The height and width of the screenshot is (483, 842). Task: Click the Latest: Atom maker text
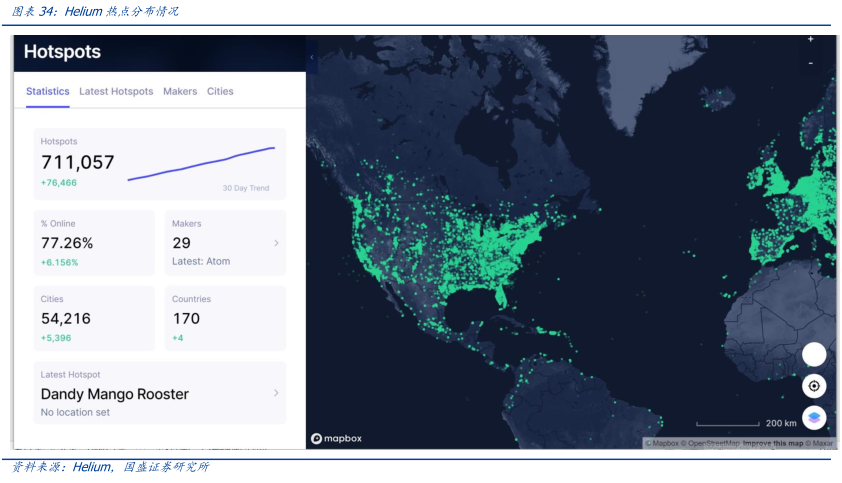(201, 261)
